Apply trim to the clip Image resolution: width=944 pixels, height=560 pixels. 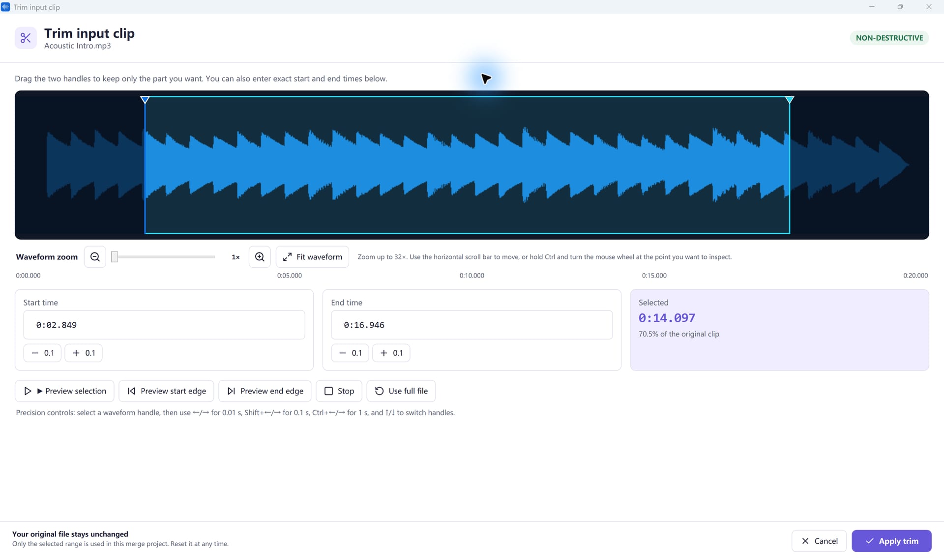click(x=892, y=541)
